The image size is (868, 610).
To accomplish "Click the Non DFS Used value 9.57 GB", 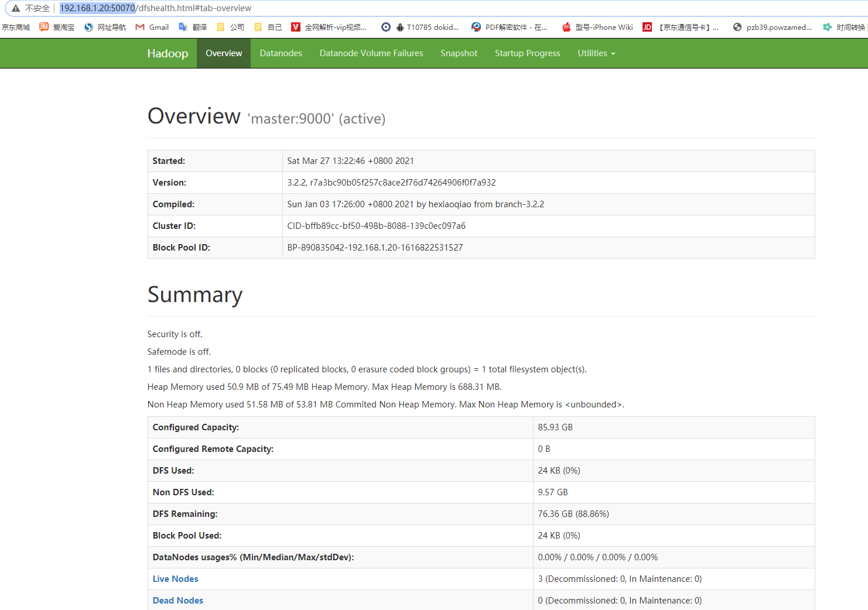I will tap(553, 492).
